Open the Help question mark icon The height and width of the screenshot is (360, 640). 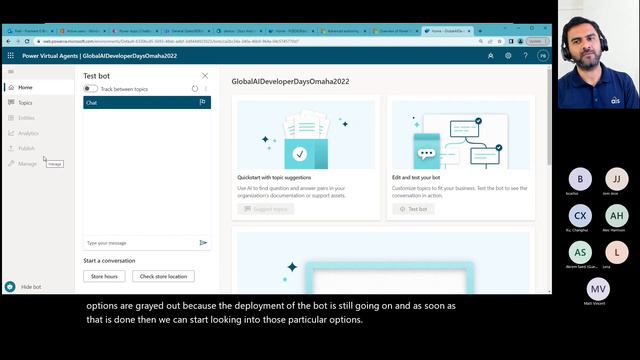(x=525, y=56)
